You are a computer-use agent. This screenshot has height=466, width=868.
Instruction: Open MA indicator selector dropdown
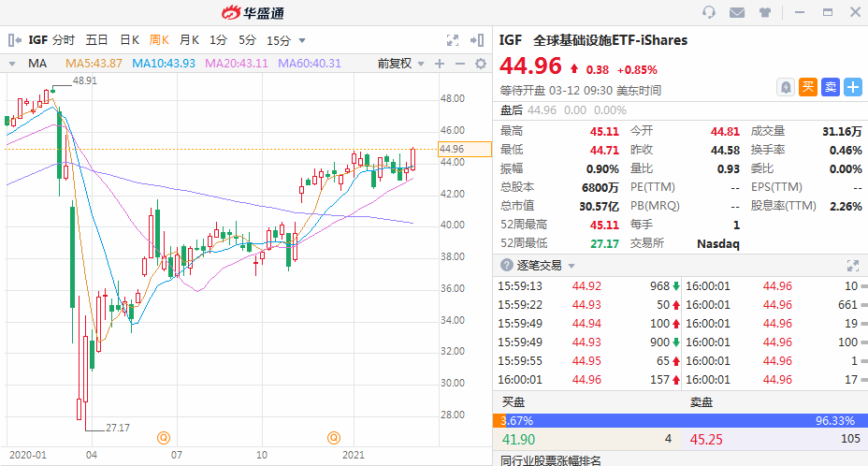coord(11,64)
